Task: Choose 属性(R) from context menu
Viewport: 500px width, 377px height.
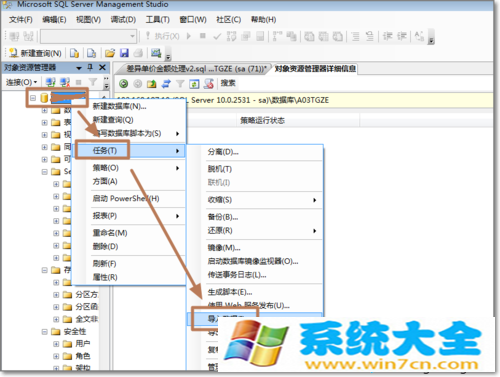Action: point(129,277)
